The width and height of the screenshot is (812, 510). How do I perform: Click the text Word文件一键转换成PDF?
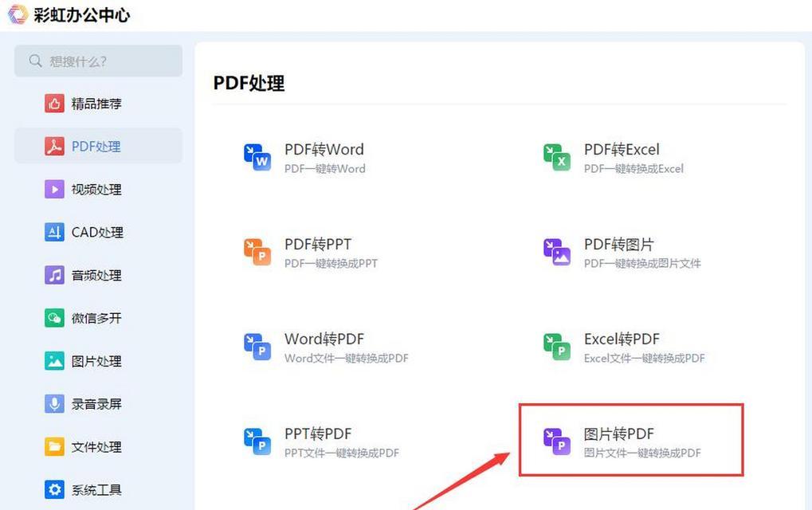point(347,359)
